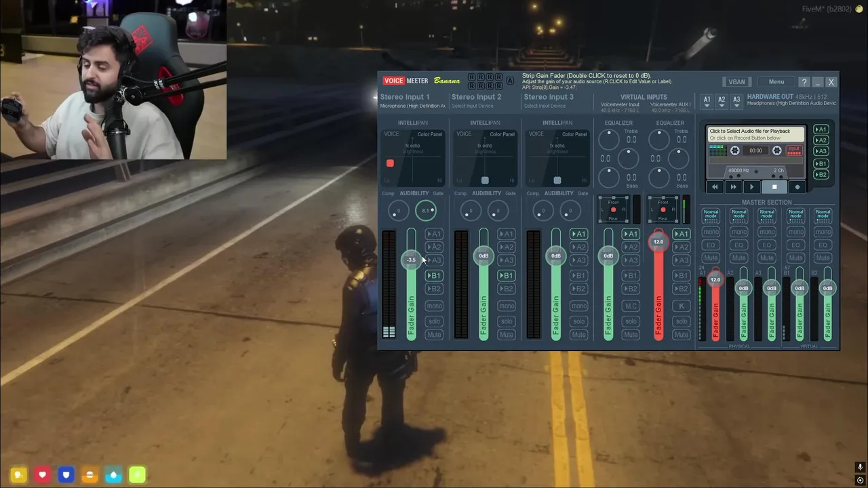Change Stereo Input 1 Microphone device
868x488 pixels.
(x=412, y=106)
